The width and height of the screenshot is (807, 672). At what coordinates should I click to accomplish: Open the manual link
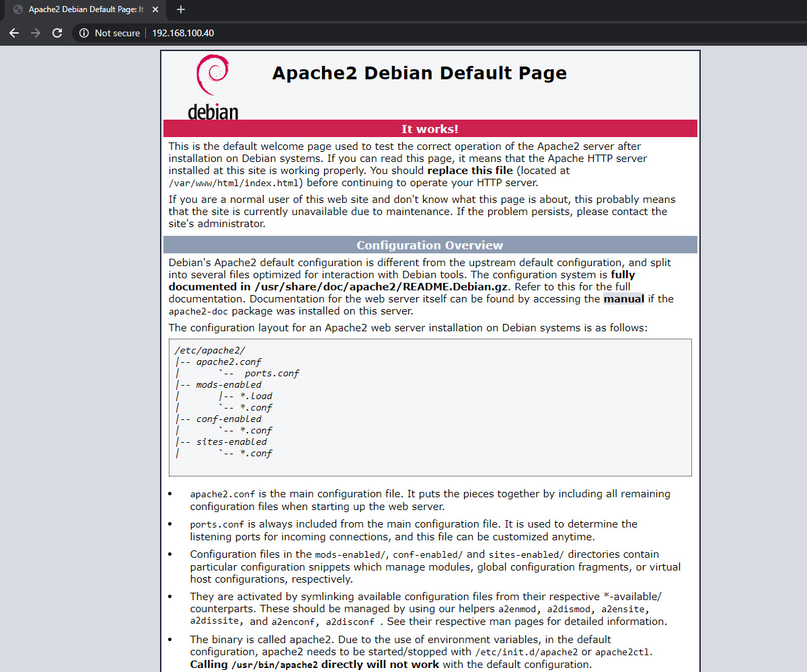pyautogui.click(x=623, y=299)
